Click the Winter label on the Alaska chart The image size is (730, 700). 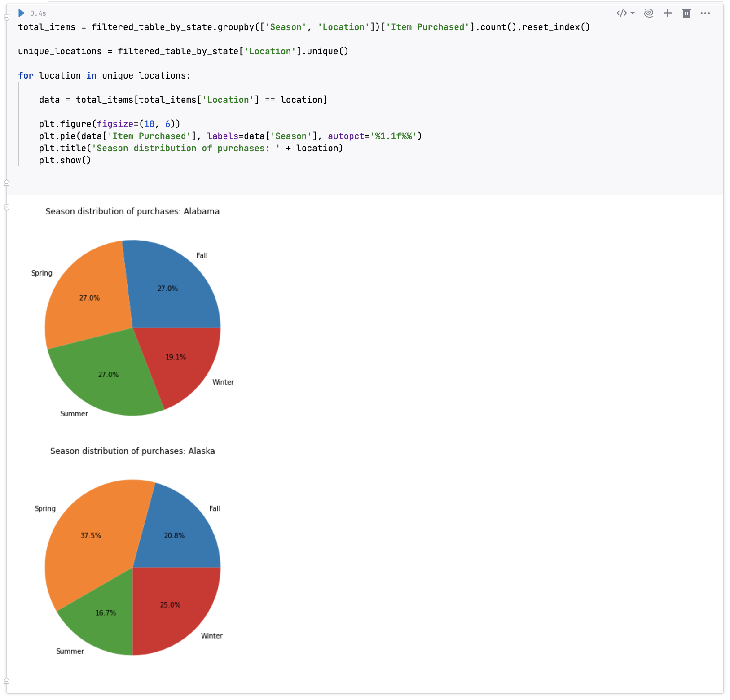(x=211, y=635)
